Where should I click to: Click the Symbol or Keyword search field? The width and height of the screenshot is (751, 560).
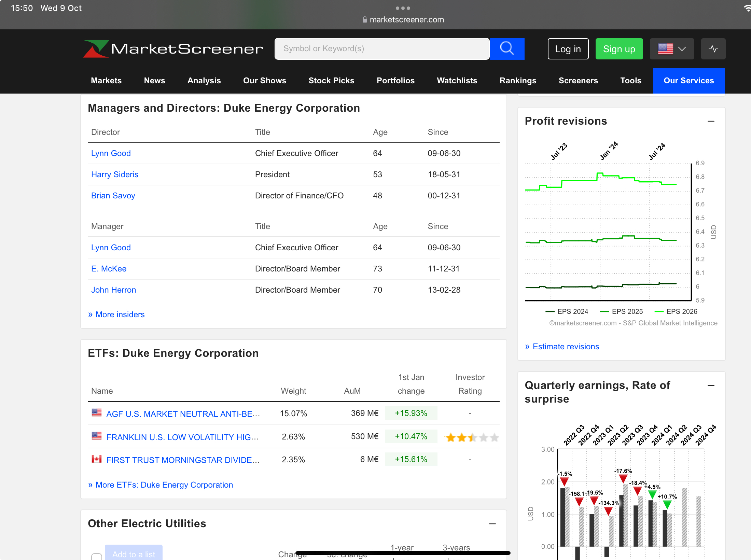click(x=382, y=49)
